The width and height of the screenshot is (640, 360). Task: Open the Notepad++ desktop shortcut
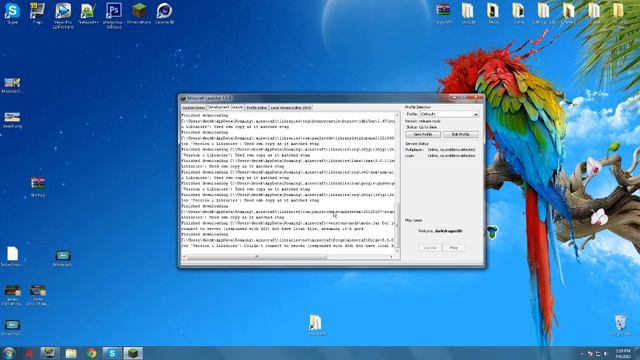[x=88, y=12]
